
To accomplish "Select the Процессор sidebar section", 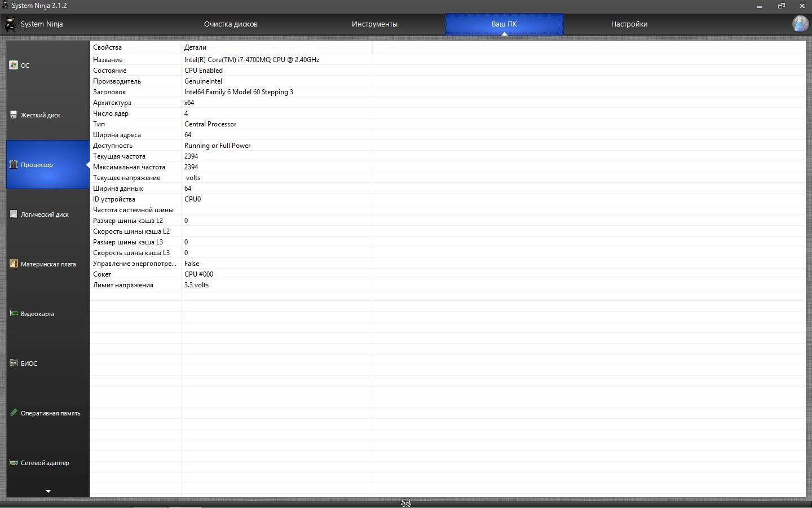I will pyautogui.click(x=47, y=165).
